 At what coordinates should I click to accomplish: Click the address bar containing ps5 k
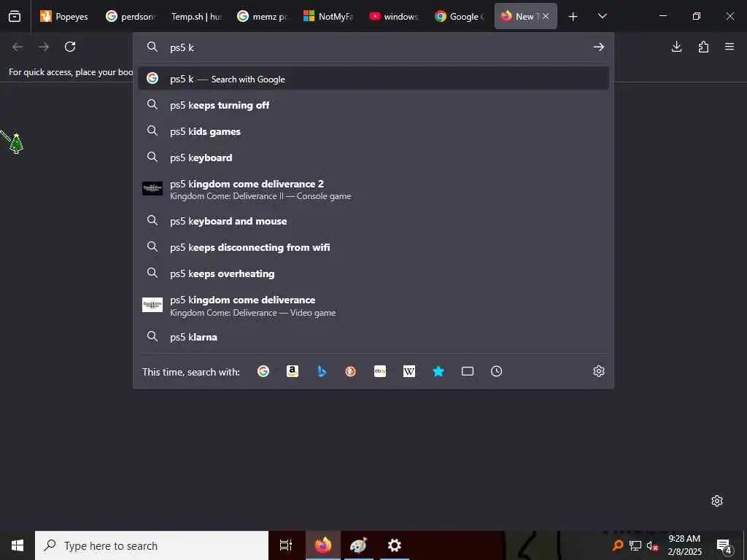(373, 47)
